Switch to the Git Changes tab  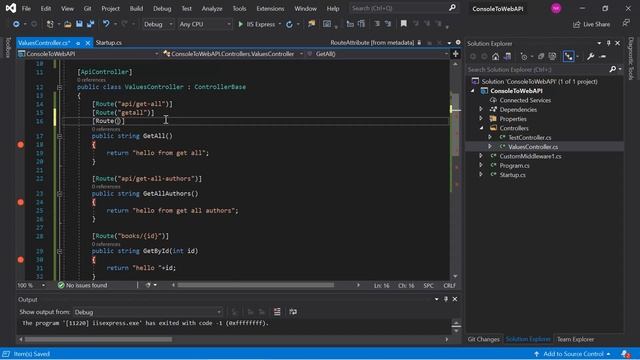[x=484, y=339]
